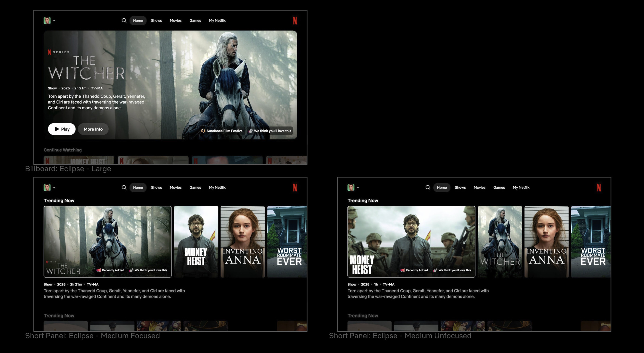Click Netflix N logo in Medium Focused panel

click(x=295, y=187)
